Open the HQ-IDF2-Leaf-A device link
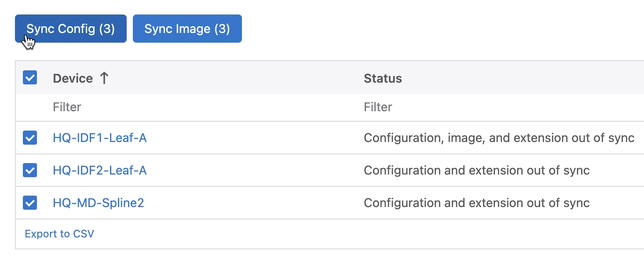The width and height of the screenshot is (644, 255). coord(99,170)
